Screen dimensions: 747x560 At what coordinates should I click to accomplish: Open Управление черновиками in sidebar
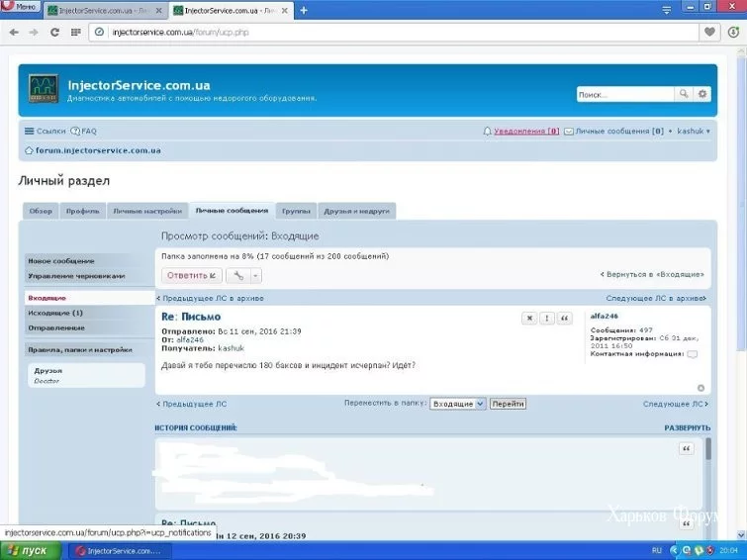pyautogui.click(x=89, y=276)
